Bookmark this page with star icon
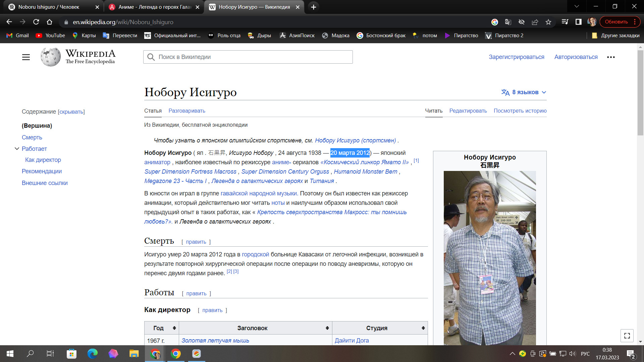644x362 pixels. [x=548, y=22]
